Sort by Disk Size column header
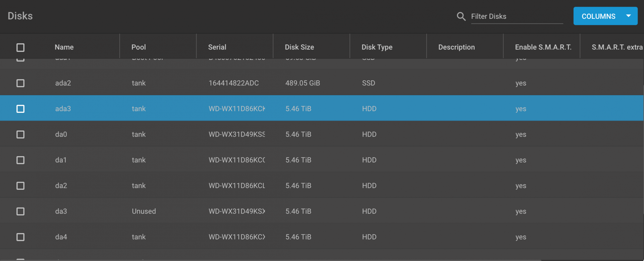This screenshot has width=644, height=261. 299,47
